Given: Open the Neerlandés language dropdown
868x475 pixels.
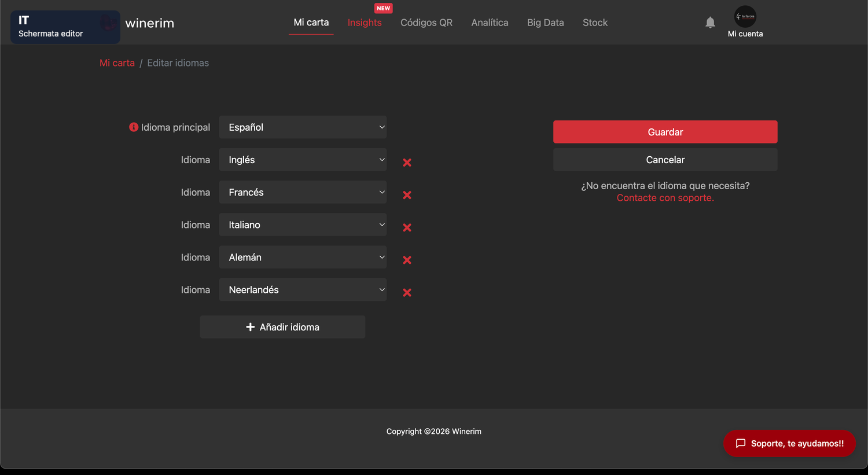Looking at the screenshot, I should click(303, 289).
